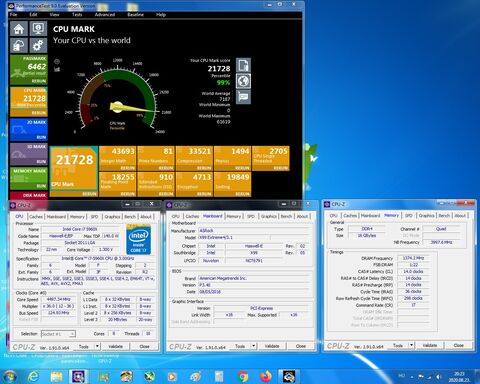The height and width of the screenshot is (384, 480).
Task: Rerun the CPU Mark tile in sidebar
Action: point(39,113)
